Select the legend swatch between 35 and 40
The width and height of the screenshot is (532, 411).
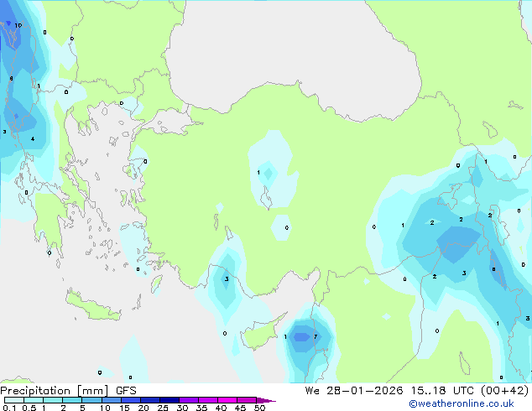tap(208, 400)
